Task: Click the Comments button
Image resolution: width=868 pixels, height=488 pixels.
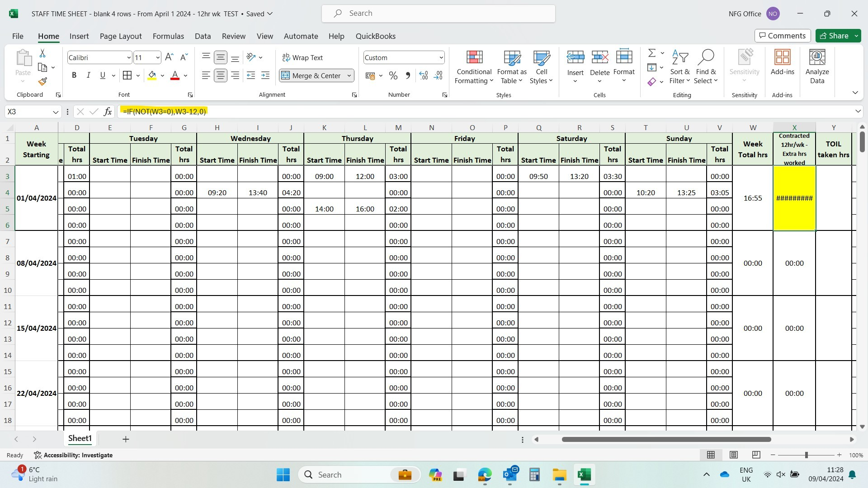Action: point(782,36)
